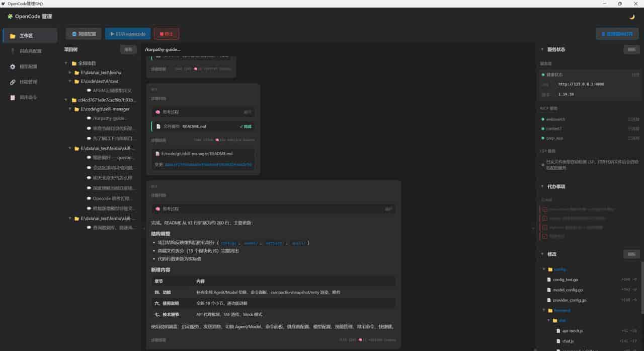This screenshot has width=644, height=351.
Task: Click the 网络配置 button
Action: coord(84,34)
